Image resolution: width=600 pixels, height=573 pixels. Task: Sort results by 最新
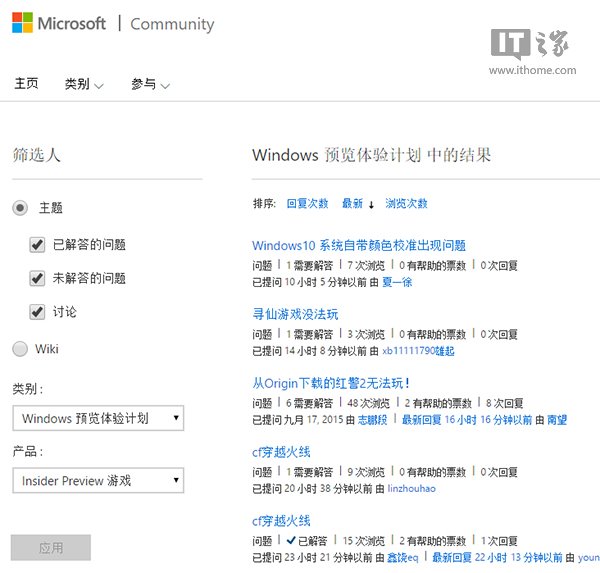(352, 203)
